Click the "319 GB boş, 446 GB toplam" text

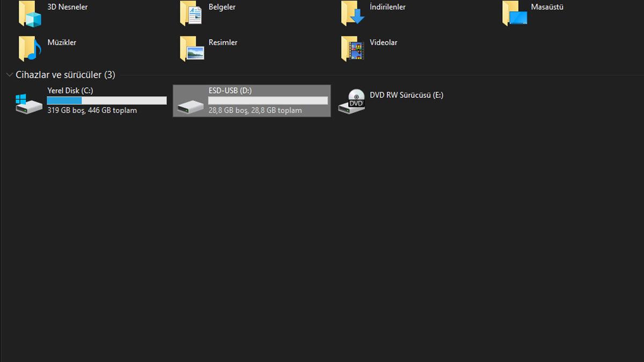[92, 110]
